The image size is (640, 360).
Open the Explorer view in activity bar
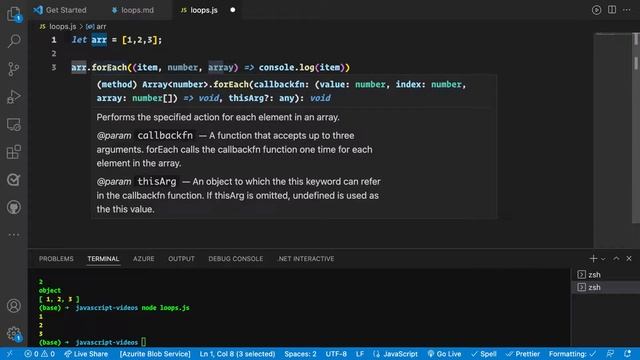(14, 15)
